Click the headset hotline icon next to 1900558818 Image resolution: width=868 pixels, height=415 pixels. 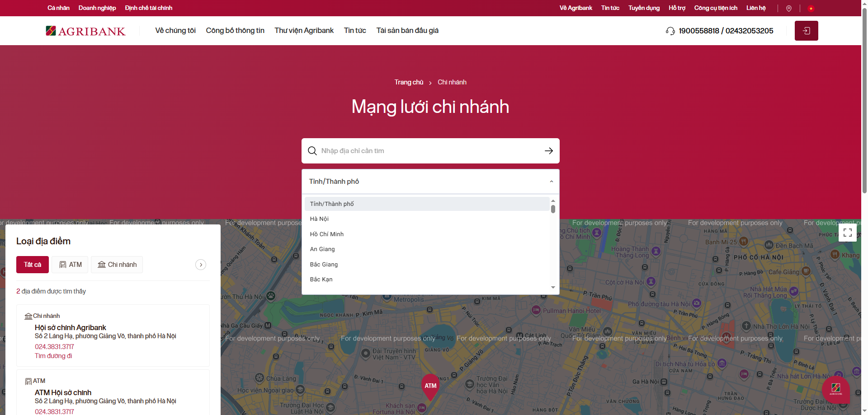tap(670, 31)
